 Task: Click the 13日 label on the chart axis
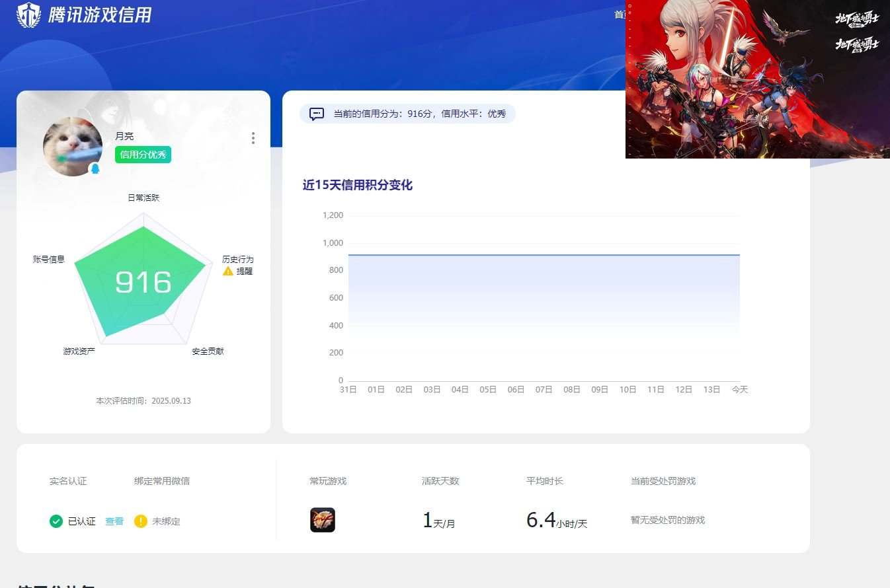[x=711, y=390]
